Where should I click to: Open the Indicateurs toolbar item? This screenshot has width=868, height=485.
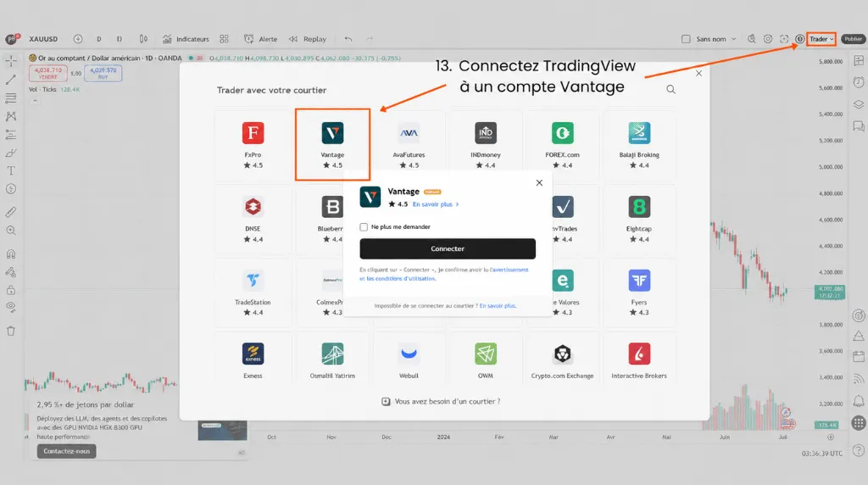[186, 39]
